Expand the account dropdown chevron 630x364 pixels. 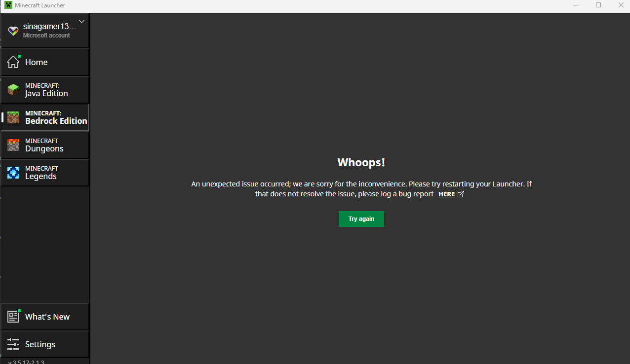[82, 21]
